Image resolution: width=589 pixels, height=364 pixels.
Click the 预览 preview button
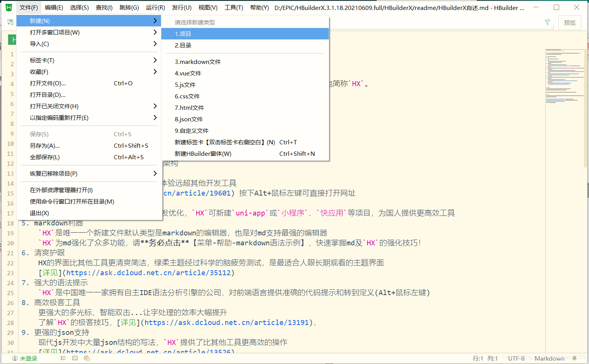coord(570,23)
